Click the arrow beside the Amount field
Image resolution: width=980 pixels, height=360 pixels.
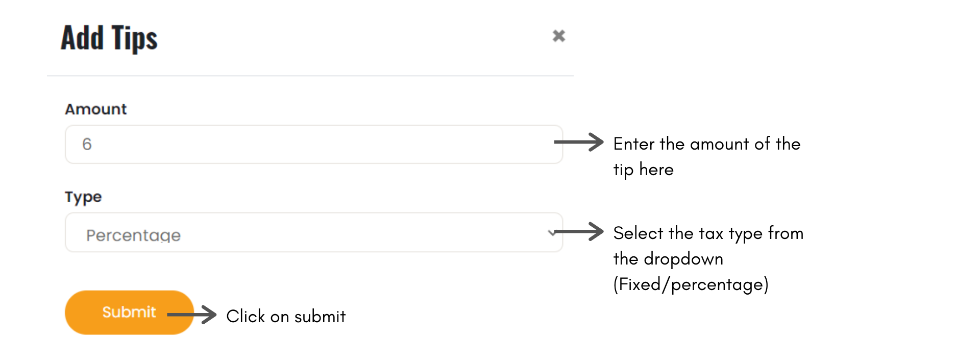click(579, 142)
